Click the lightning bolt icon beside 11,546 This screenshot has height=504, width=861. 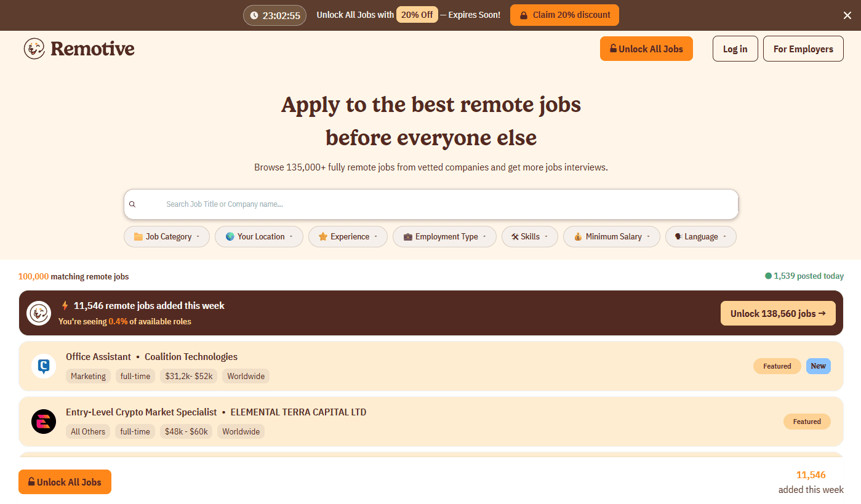point(65,305)
